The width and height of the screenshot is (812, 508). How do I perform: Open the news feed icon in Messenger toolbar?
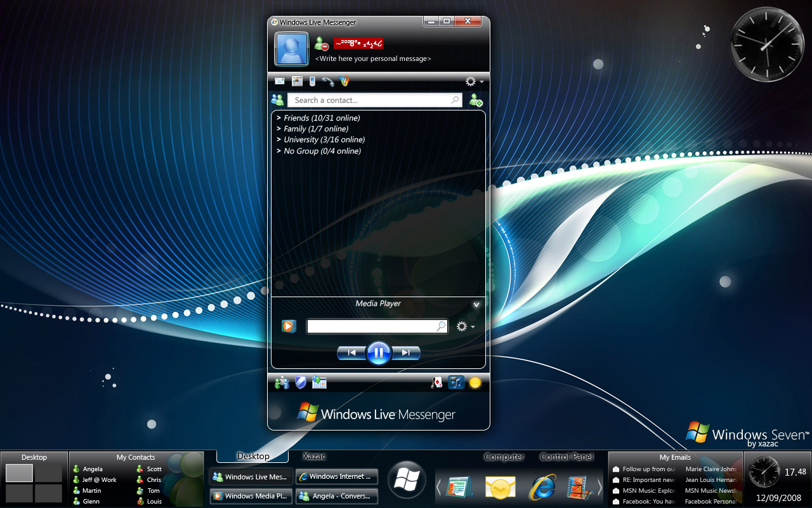[x=297, y=81]
